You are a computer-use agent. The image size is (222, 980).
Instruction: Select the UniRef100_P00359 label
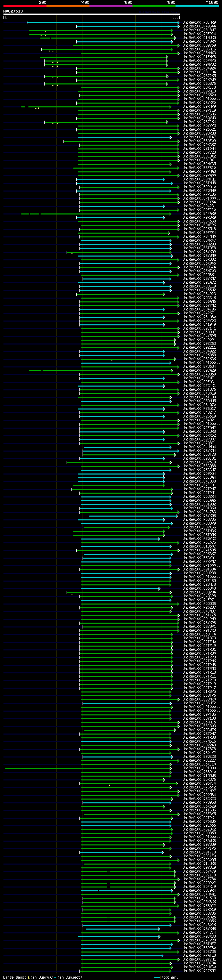pos(199,833)
